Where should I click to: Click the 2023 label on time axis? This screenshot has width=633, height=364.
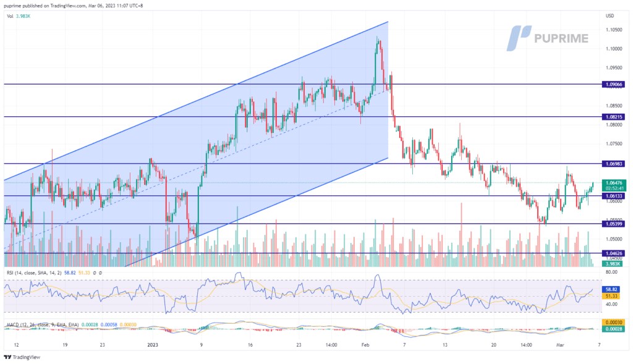click(153, 345)
